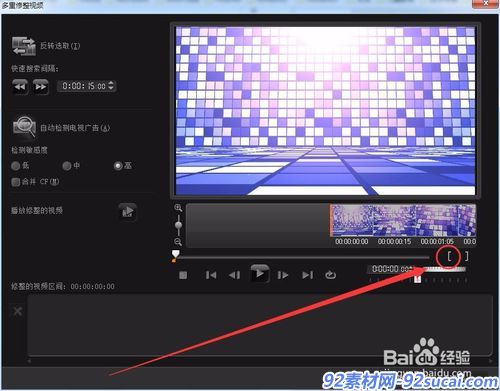Click the jog wheel shuttle slider
This screenshot has height=391, width=500.
(418, 279)
